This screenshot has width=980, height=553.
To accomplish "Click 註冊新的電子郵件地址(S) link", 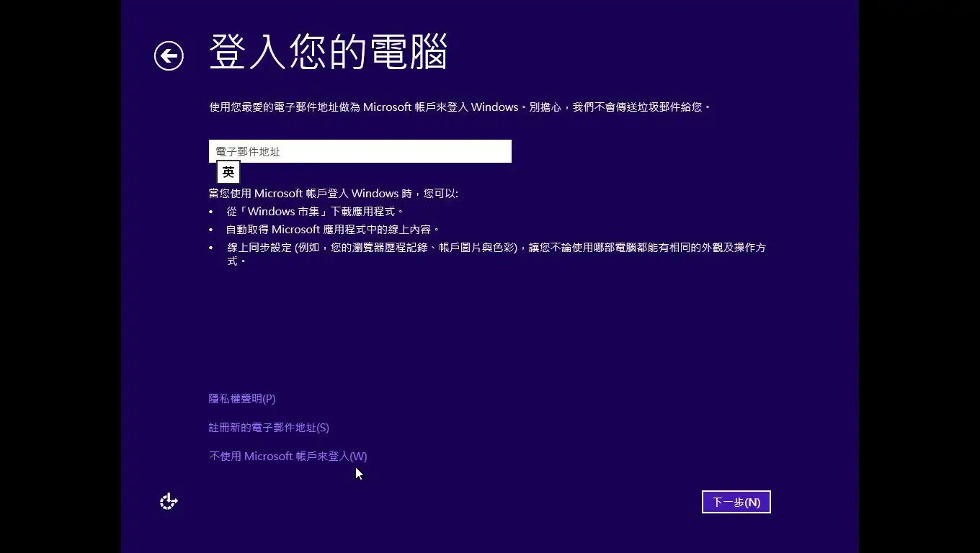I will (x=269, y=427).
